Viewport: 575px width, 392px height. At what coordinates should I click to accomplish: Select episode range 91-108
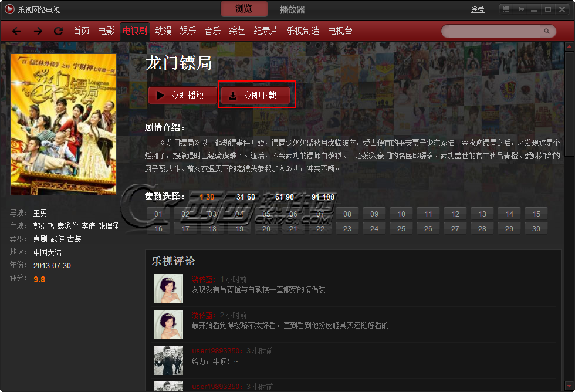323,197
